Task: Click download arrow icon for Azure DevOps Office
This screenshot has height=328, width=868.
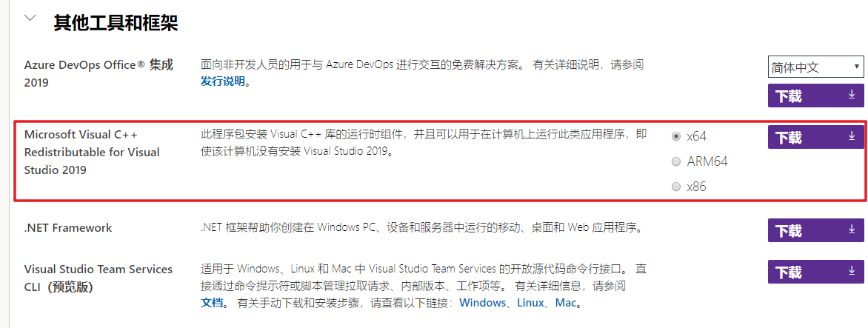Action: 852,96
